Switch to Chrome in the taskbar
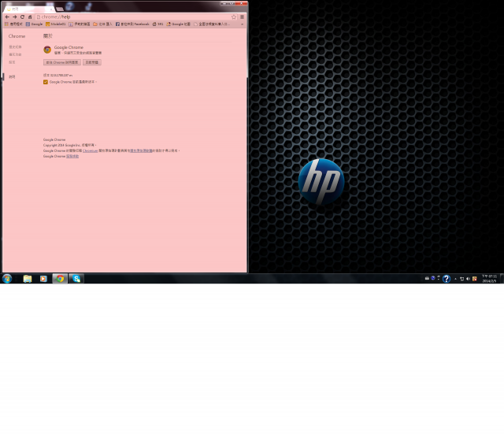 (x=60, y=278)
